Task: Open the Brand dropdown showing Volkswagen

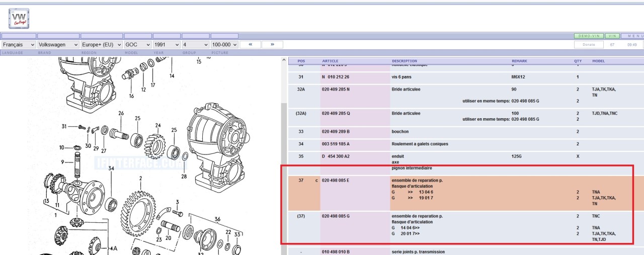Action: pos(58,45)
